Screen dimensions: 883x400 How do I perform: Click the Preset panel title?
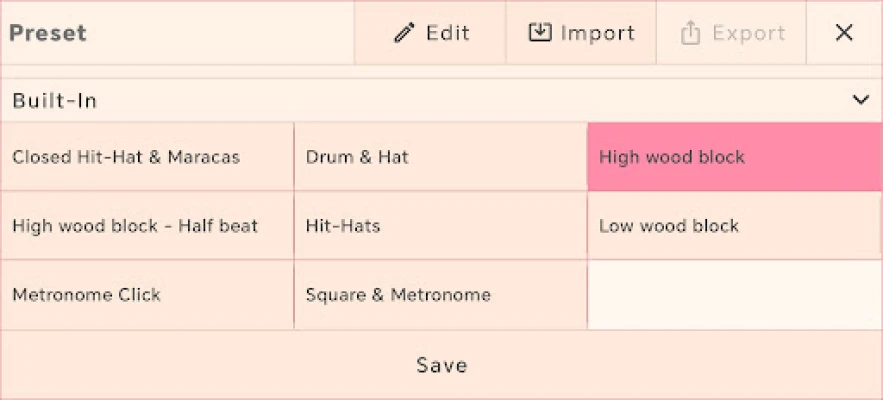click(48, 33)
